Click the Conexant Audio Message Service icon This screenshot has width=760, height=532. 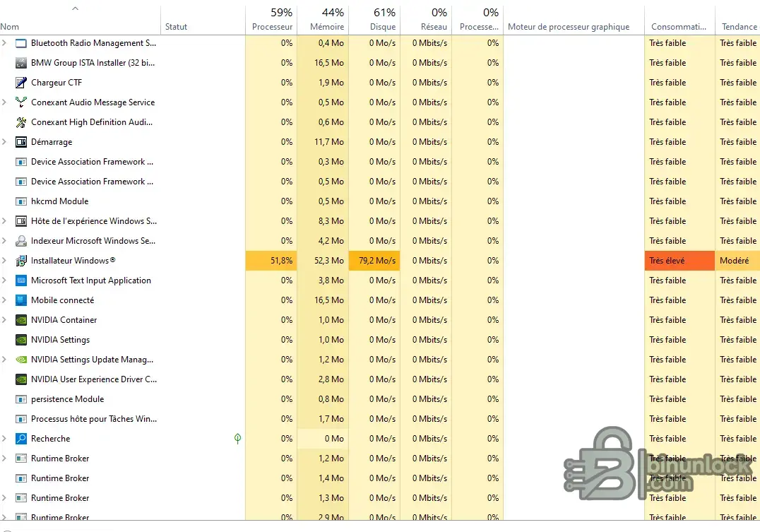21,102
